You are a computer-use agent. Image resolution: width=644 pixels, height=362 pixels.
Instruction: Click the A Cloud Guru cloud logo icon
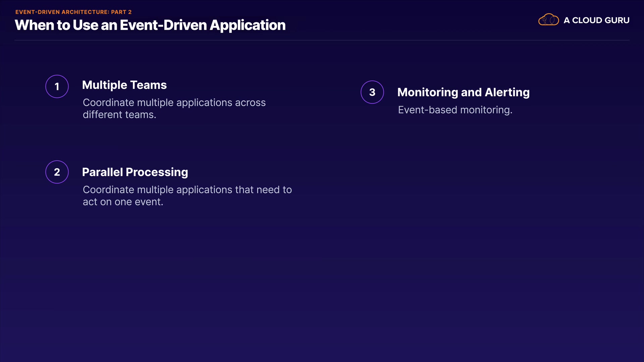pos(548,20)
